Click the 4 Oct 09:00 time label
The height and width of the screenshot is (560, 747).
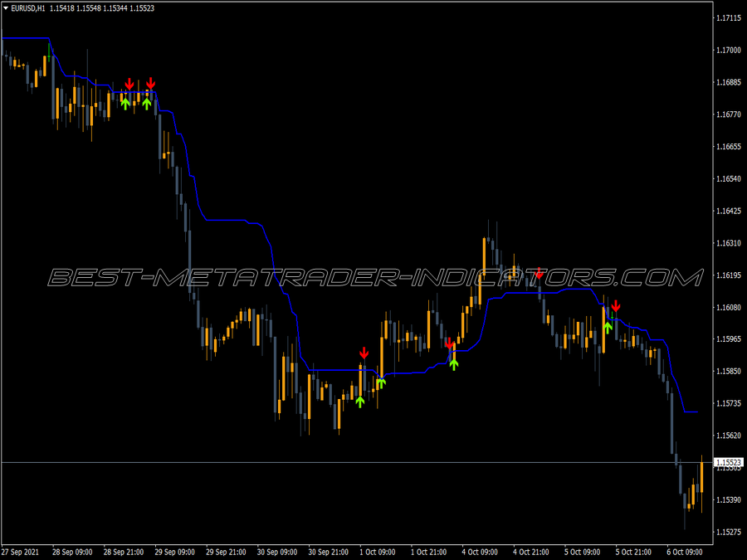coord(480,552)
